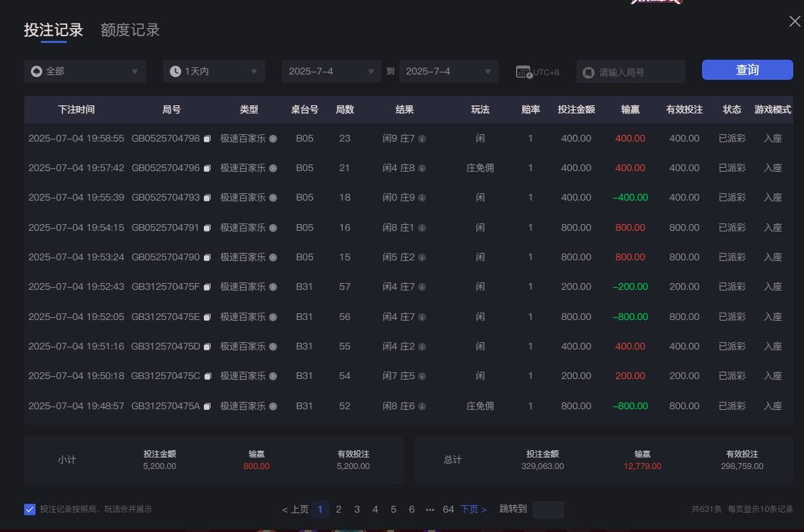Click the globe icon in the 全部 filter
The height and width of the screenshot is (532, 804).
coord(37,71)
